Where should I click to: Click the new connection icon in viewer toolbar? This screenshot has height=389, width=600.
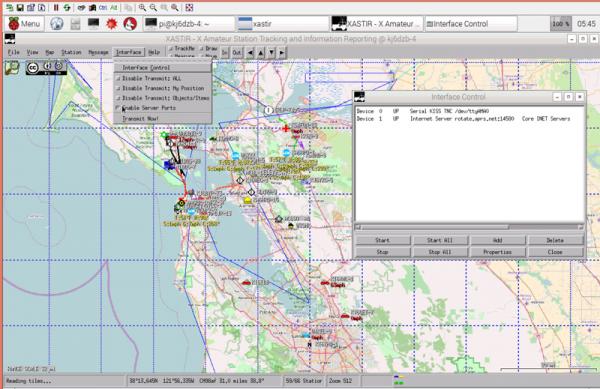9,7
